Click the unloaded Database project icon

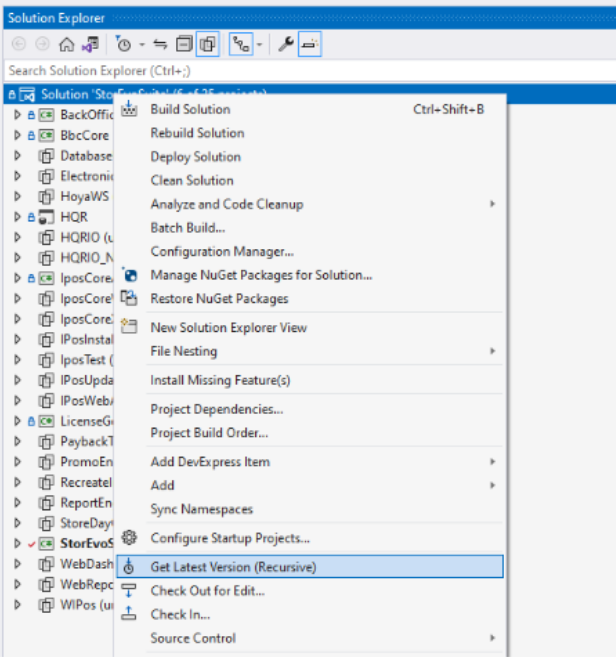46,156
